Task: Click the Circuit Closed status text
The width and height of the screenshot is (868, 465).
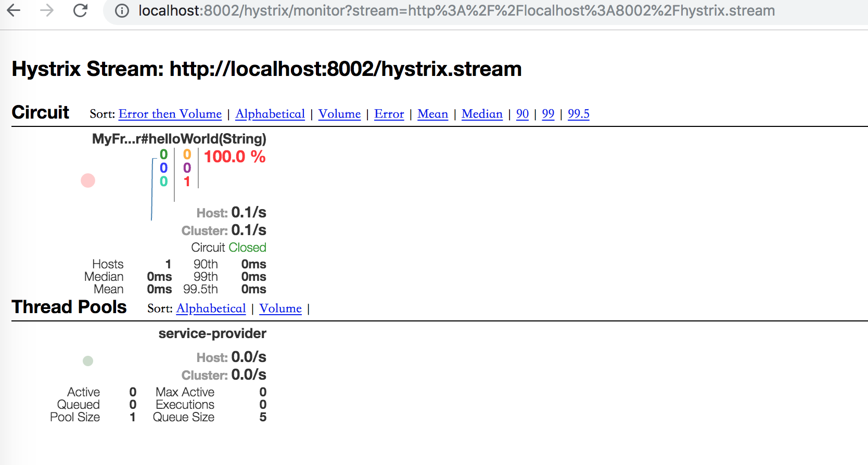Action: [x=228, y=248]
